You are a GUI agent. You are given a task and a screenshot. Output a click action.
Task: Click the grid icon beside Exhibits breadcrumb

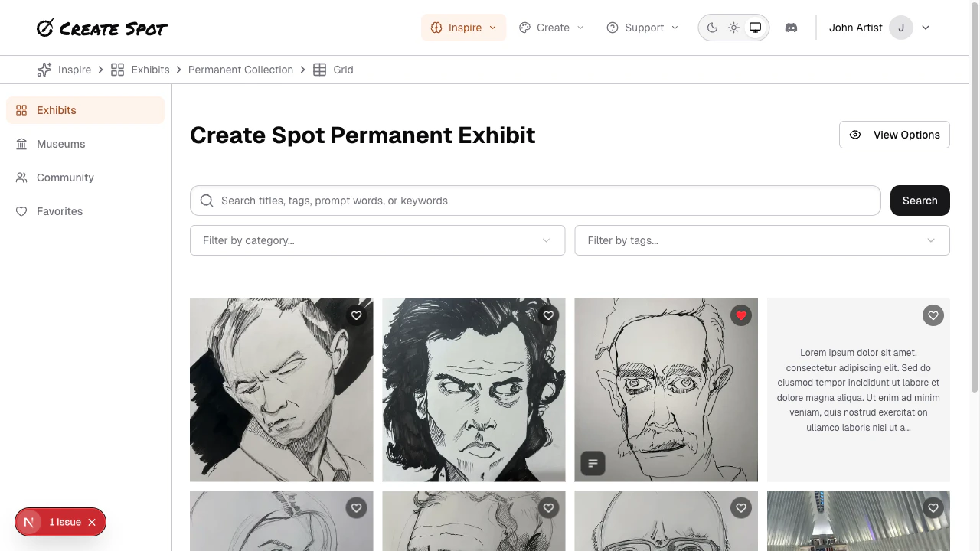click(117, 69)
